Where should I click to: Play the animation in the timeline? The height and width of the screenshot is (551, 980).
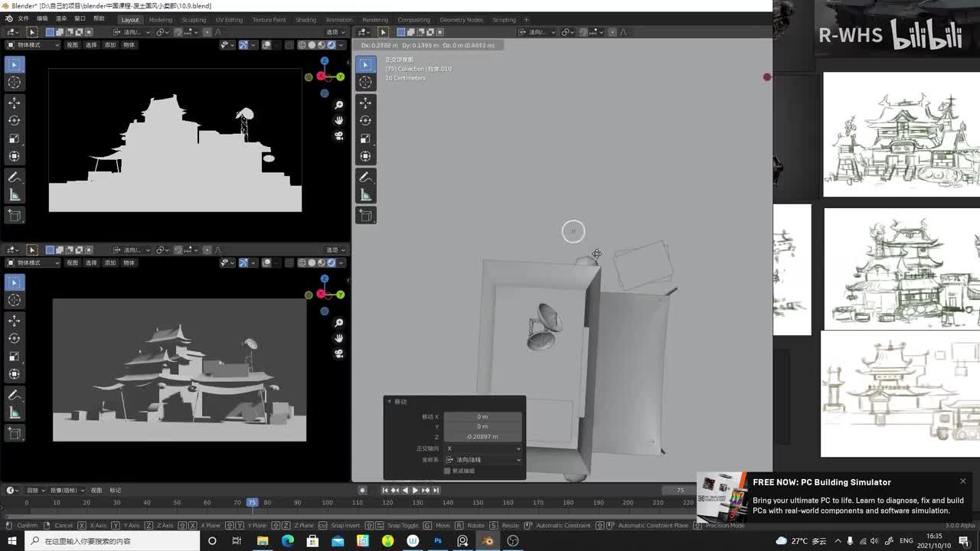coord(415,490)
